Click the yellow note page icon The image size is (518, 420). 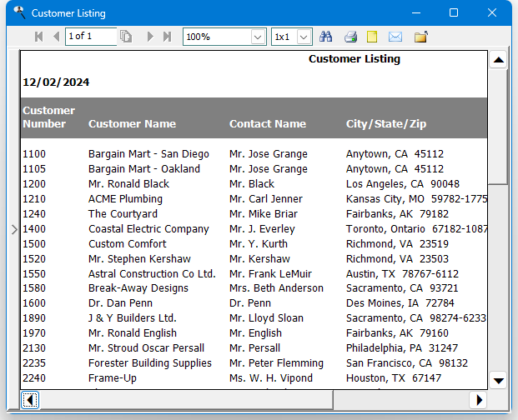(372, 37)
